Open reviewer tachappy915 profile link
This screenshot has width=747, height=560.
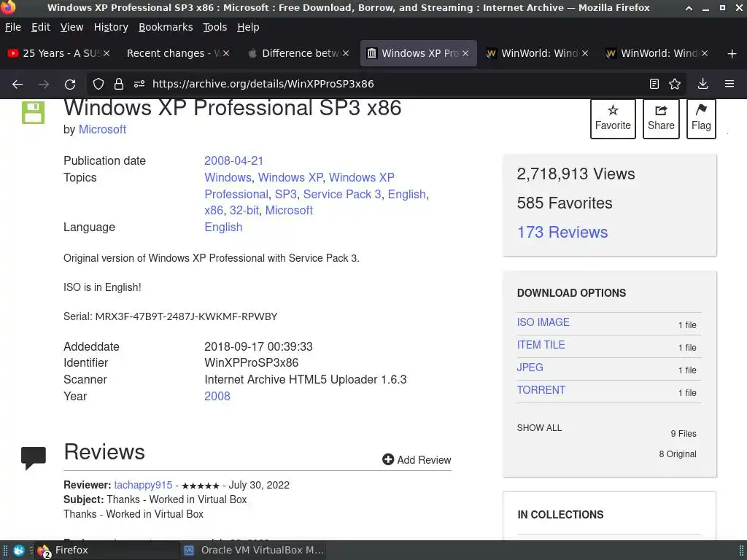click(143, 485)
